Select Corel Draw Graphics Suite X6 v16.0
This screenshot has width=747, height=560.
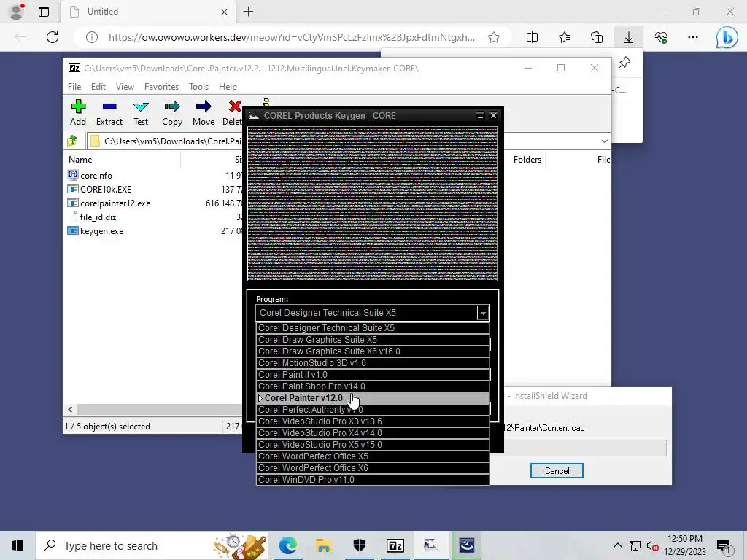[x=373, y=351]
